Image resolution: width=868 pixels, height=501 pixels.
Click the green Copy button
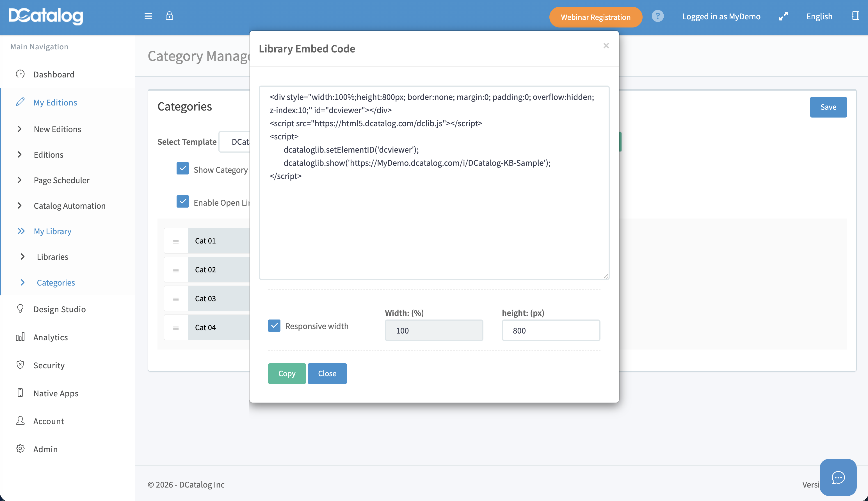[x=286, y=373]
